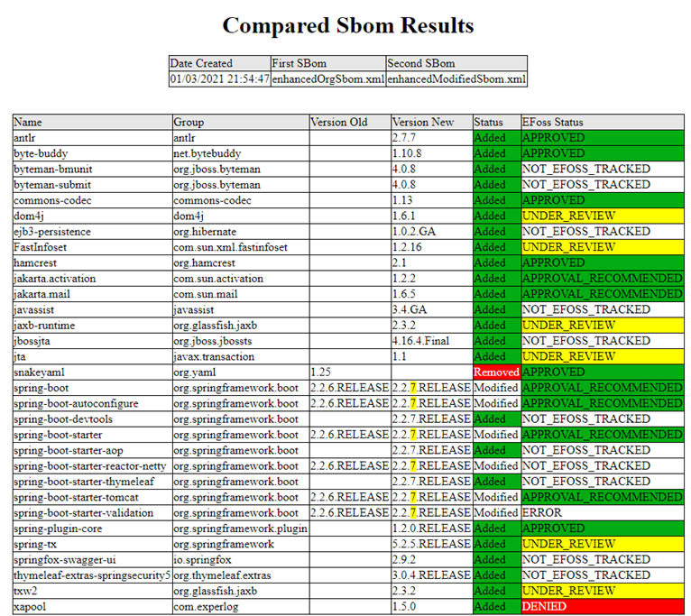Click version '4.16.4.Final' cell

[432, 341]
